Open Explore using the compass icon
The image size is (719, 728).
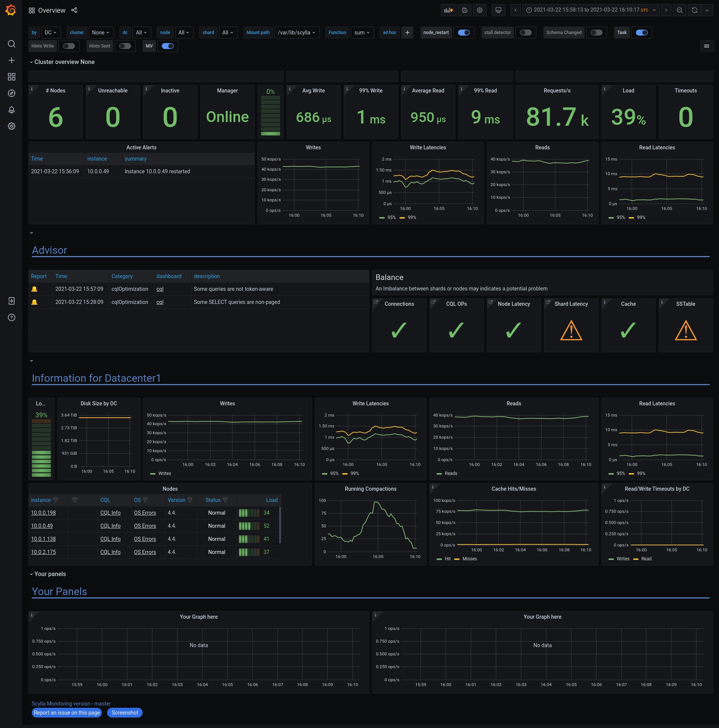click(11, 93)
